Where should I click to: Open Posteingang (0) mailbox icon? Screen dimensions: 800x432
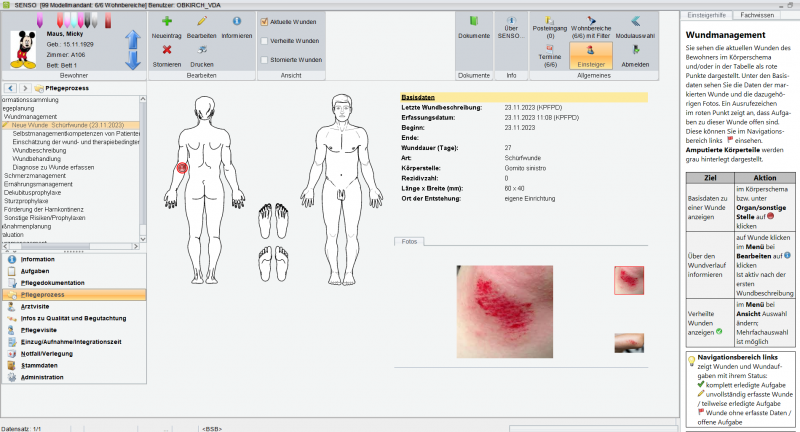[x=549, y=20]
